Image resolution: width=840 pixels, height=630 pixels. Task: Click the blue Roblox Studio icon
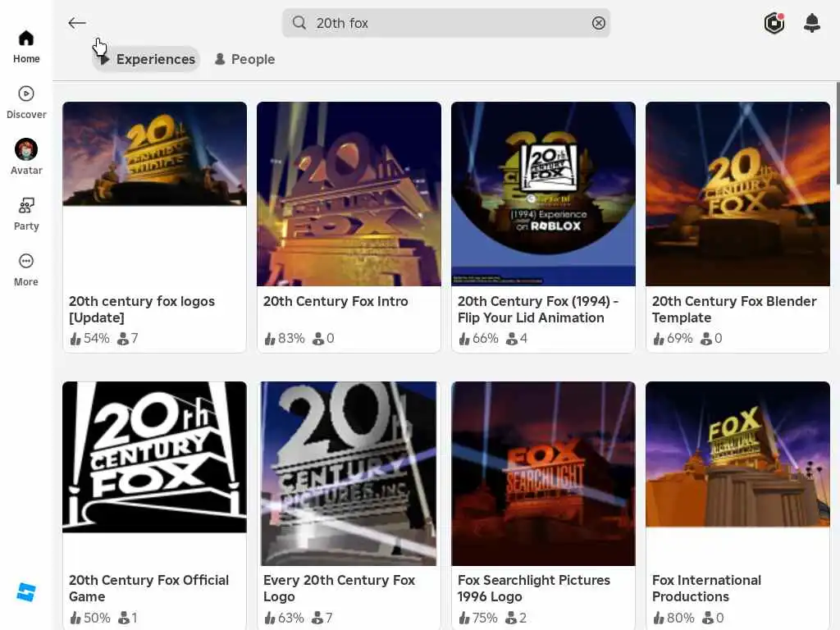(26, 592)
